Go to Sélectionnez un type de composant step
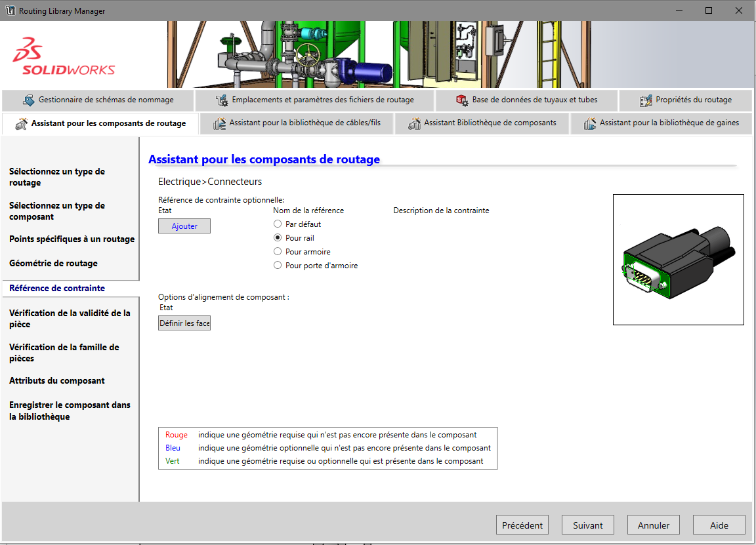 click(x=57, y=211)
